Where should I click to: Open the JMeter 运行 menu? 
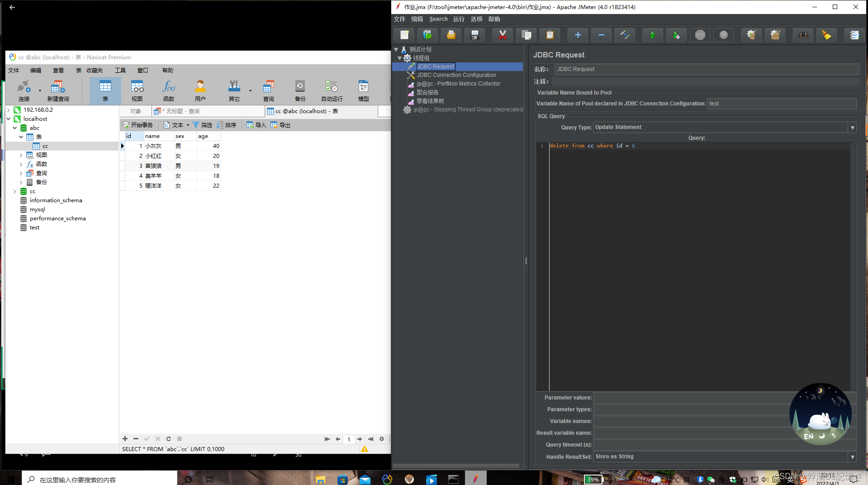pos(459,19)
